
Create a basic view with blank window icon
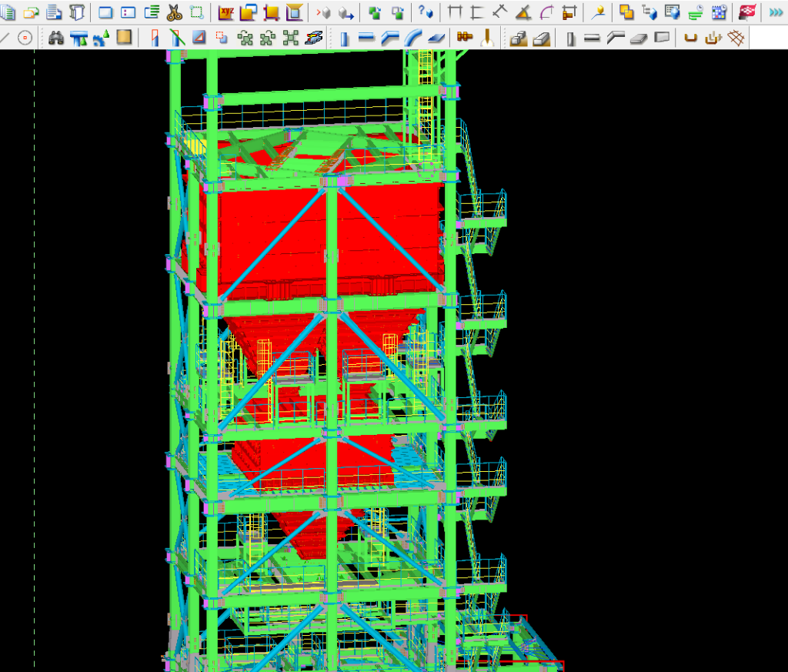pos(105,12)
